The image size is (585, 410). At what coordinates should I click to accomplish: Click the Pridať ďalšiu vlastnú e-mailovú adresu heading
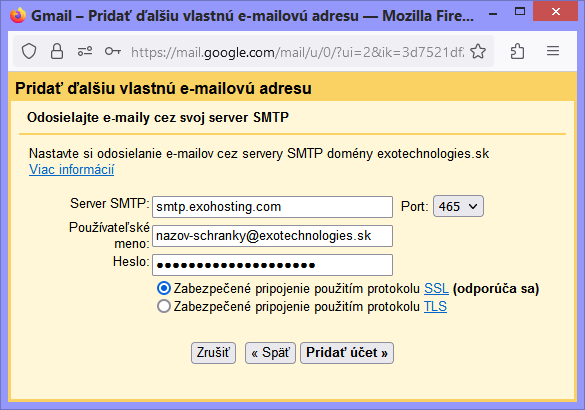pos(163,89)
